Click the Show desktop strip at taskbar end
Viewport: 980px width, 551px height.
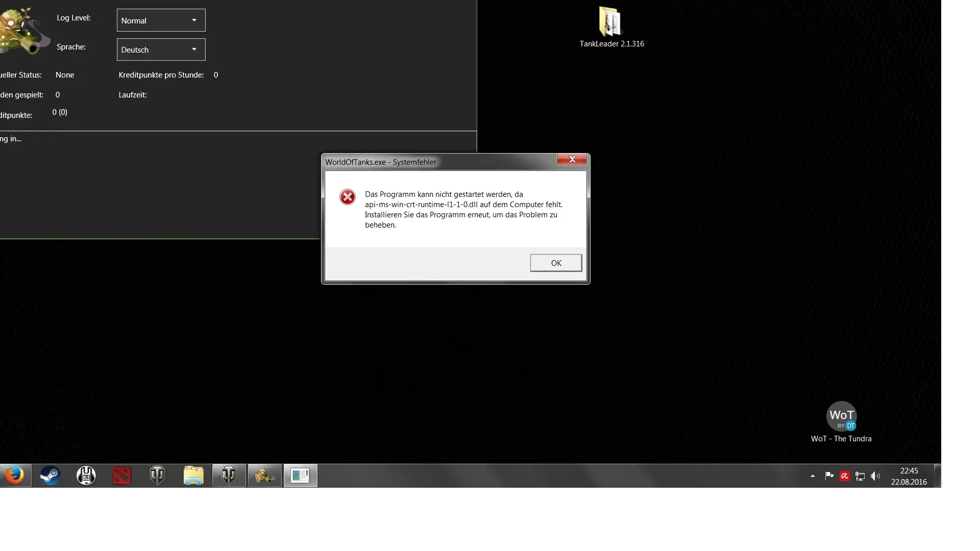click(x=937, y=475)
